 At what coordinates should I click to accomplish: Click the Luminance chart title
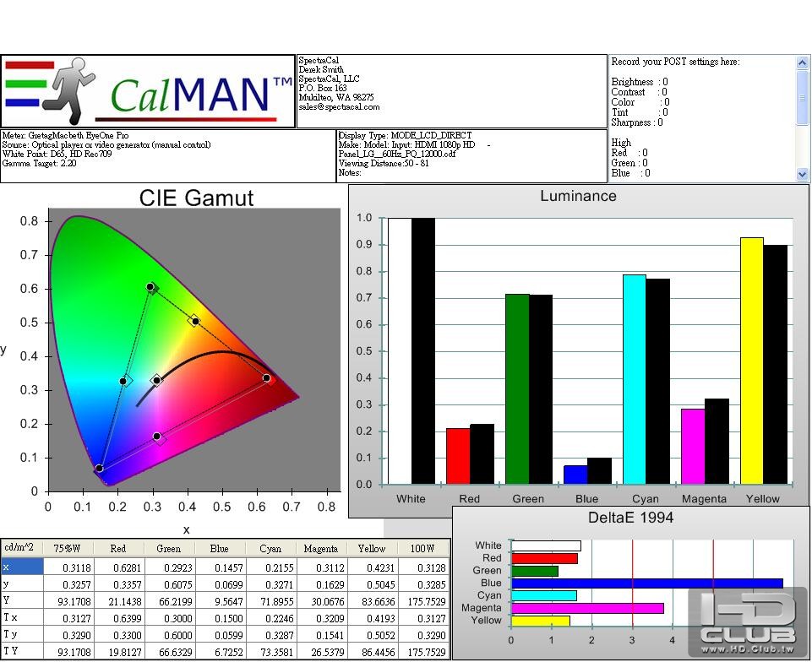(x=578, y=196)
